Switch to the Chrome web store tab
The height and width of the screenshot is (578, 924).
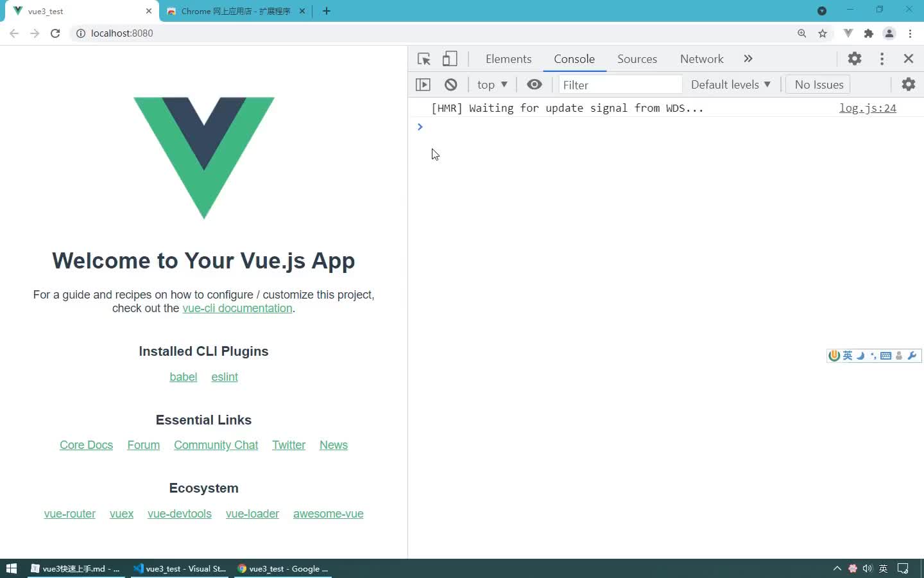point(236,11)
